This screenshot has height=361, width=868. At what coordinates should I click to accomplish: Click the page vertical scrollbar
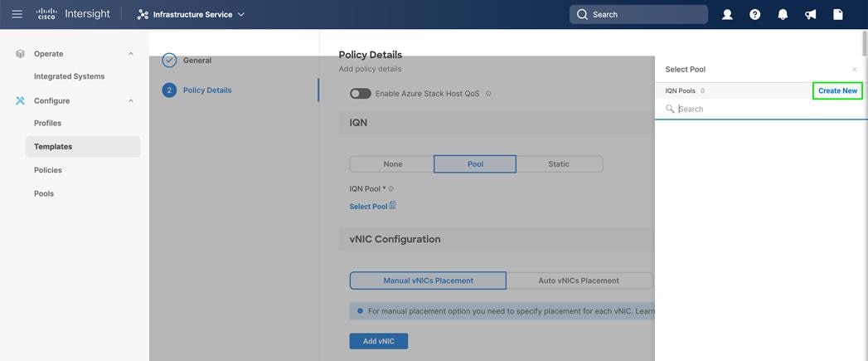coord(865,43)
